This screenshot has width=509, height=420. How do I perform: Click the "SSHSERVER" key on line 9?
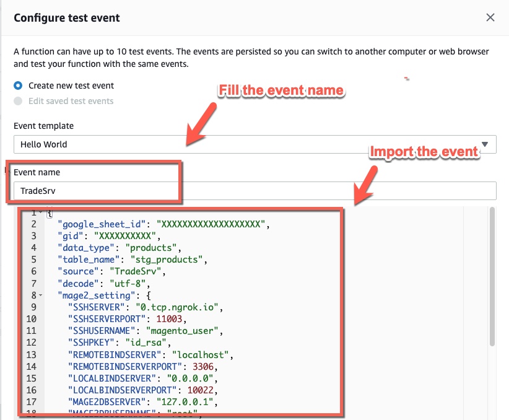click(x=97, y=307)
